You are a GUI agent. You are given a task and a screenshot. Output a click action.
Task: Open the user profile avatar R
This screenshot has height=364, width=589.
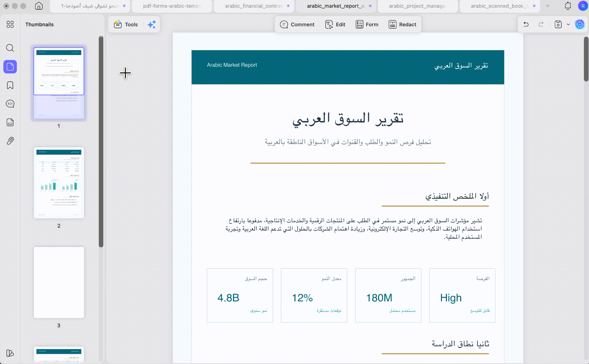[x=583, y=6]
